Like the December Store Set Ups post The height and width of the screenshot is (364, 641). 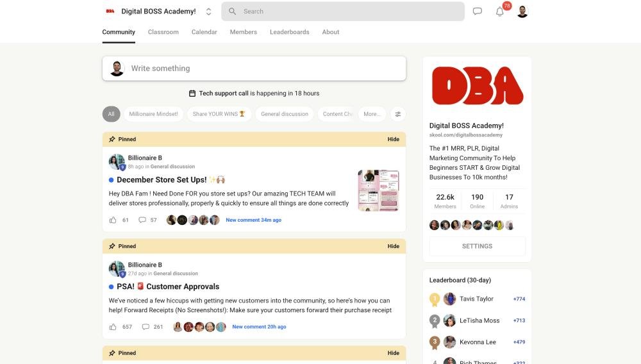coord(113,220)
